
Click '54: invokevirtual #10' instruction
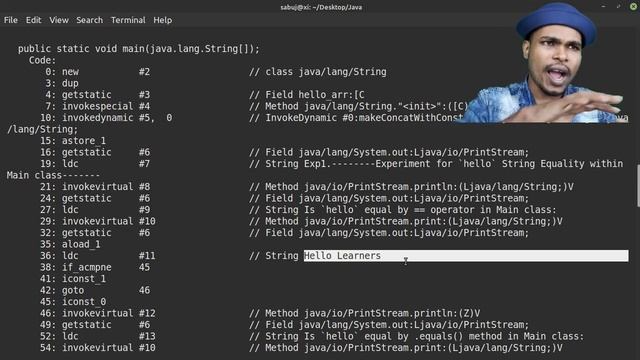point(98,348)
